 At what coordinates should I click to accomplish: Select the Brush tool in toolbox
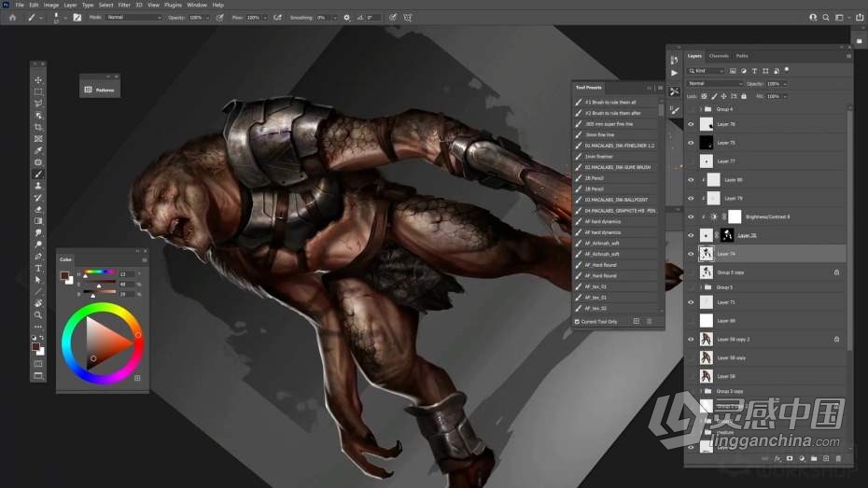pos(38,174)
